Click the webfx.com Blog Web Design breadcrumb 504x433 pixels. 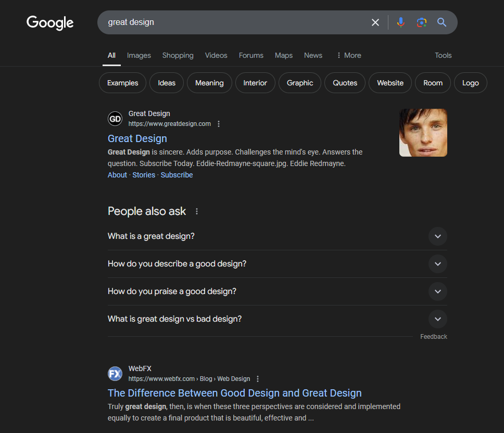click(189, 379)
